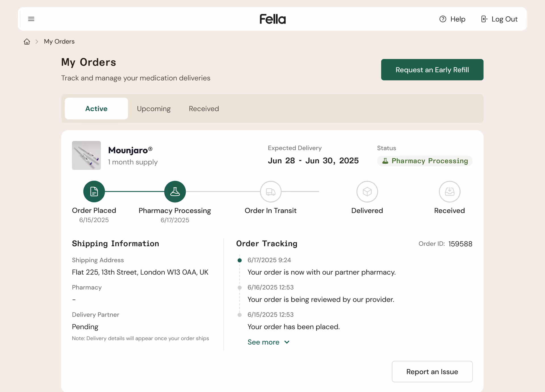Click "Your order is now with our partner pharmacy."
This screenshot has width=545, height=392.
click(322, 272)
